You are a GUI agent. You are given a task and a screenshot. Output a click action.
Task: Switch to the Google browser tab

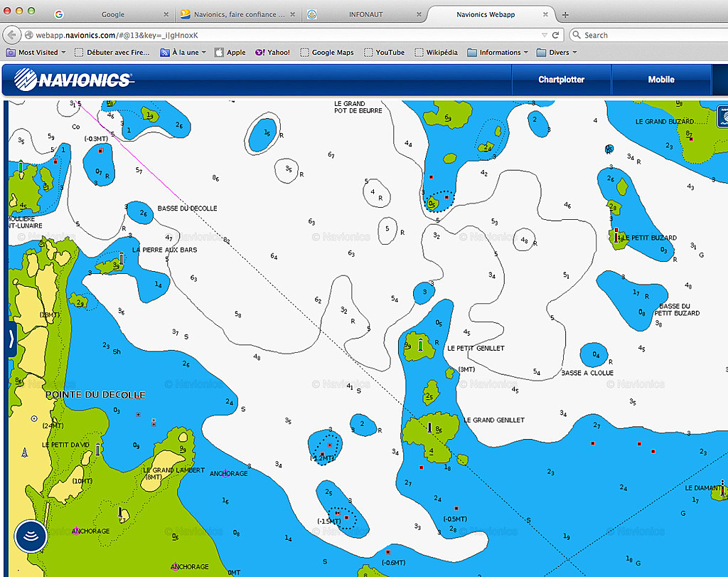click(113, 14)
